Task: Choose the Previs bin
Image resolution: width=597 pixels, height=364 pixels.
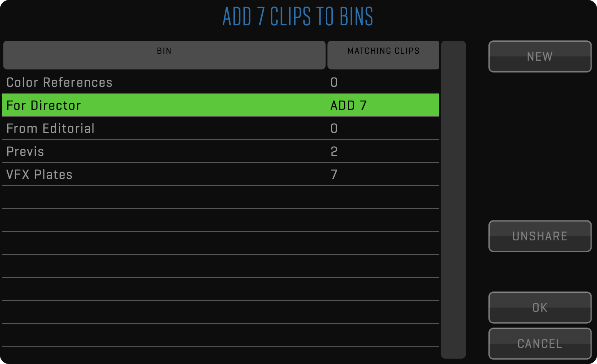Action: pyautogui.click(x=25, y=152)
